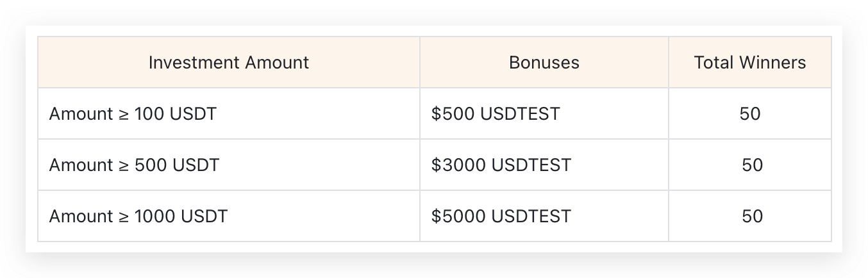Click the word "USDTEST" beside $3000
This screenshot has width=868, height=278.
coord(531,165)
